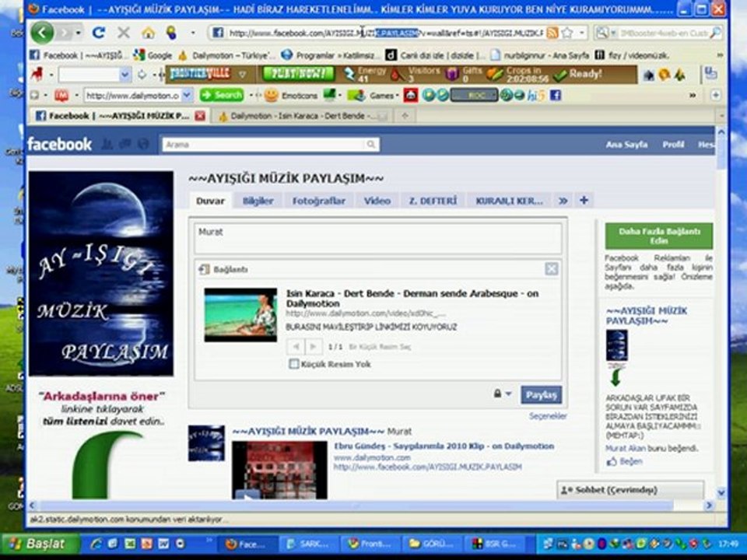747x560 pixels.
Task: Expand the FrontierVille toolbar dropdown arrow
Action: click(243, 75)
